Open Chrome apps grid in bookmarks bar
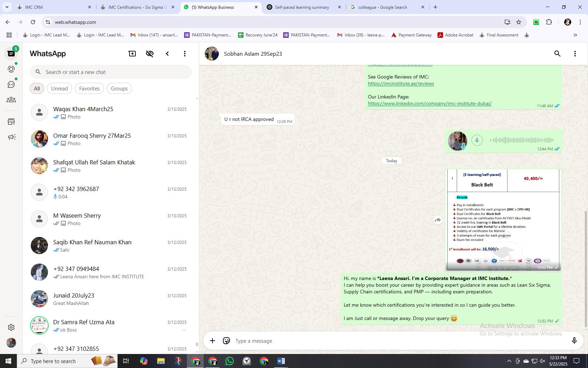 tap(9, 35)
